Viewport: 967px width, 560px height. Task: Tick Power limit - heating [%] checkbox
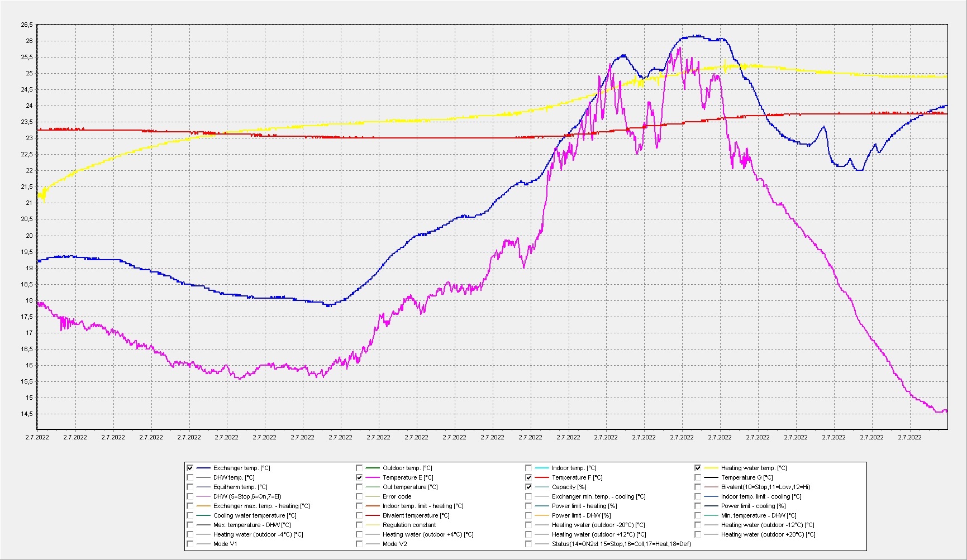coord(528,506)
